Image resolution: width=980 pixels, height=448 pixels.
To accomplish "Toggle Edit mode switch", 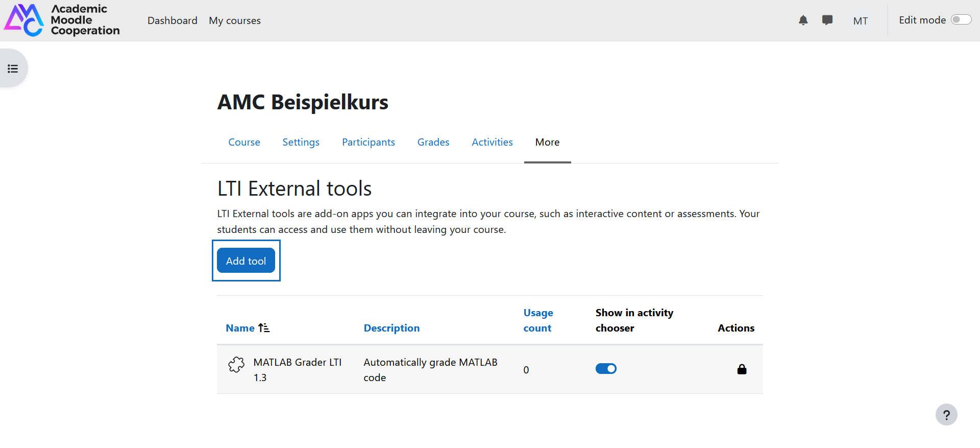I will coord(961,20).
